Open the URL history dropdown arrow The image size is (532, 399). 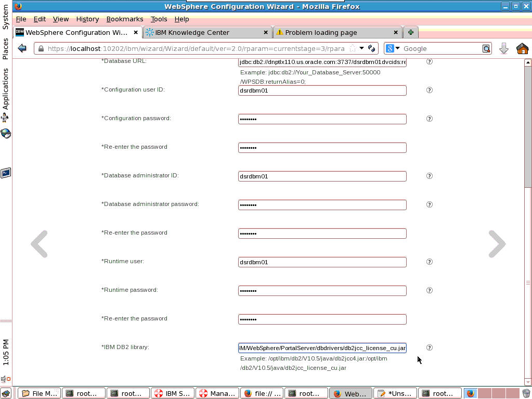coord(361,48)
